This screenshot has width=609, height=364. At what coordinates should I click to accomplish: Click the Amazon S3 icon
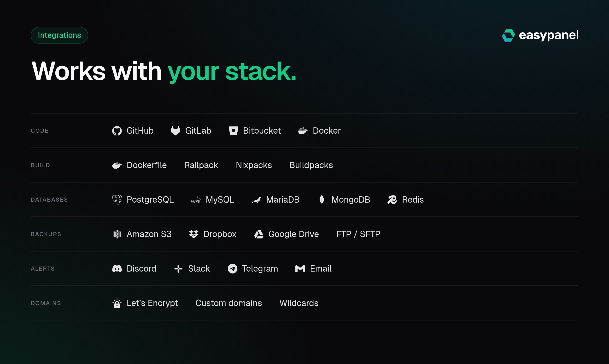tap(117, 234)
